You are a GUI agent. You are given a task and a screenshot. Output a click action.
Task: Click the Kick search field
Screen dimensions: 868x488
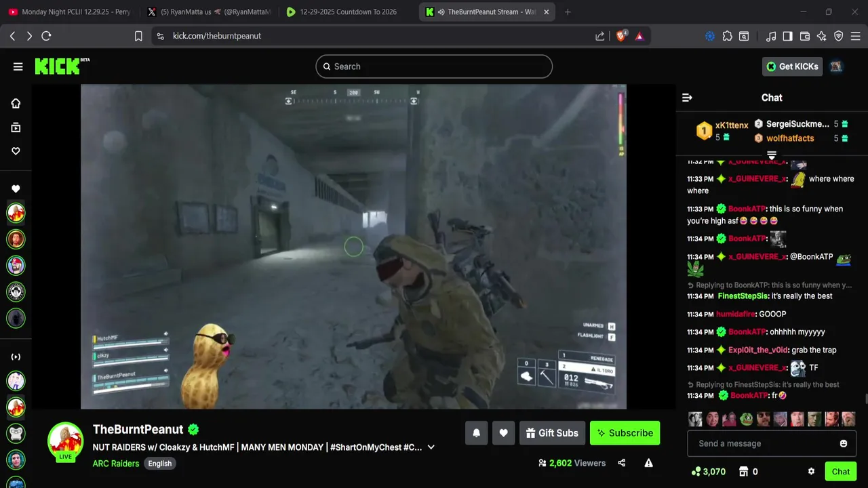coord(434,66)
